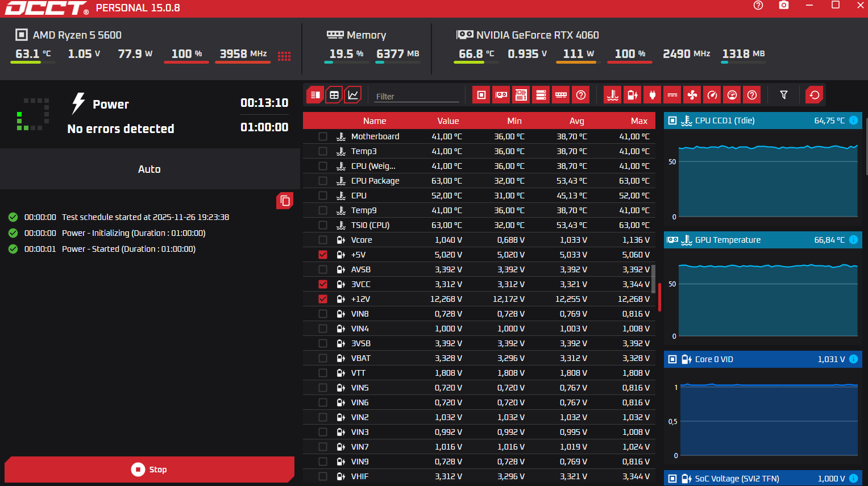Sort sensors by Avg column
The height and width of the screenshot is (486, 868).
577,121
